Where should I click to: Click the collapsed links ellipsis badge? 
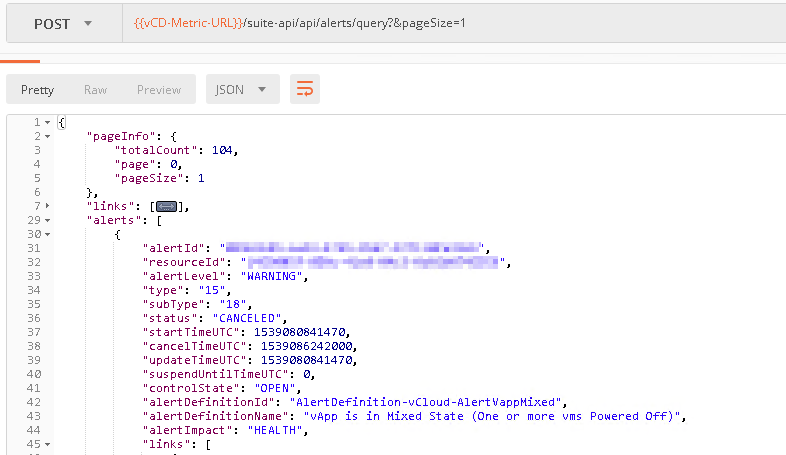click(165, 207)
